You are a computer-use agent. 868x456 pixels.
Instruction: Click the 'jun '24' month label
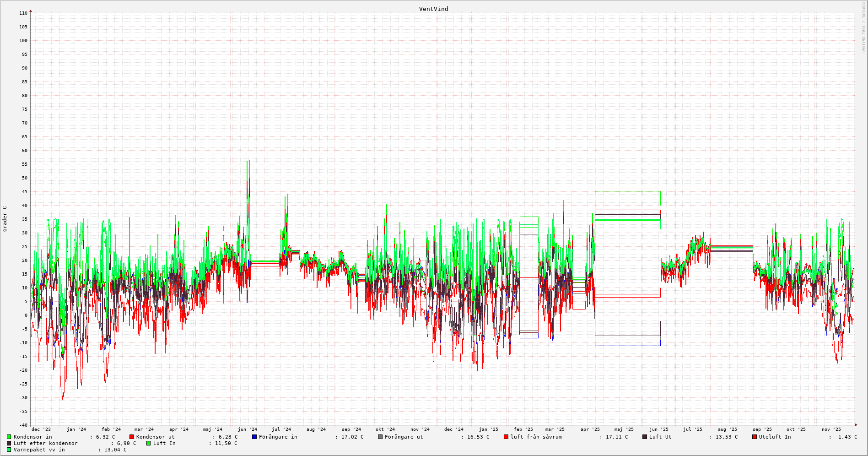tap(247, 429)
